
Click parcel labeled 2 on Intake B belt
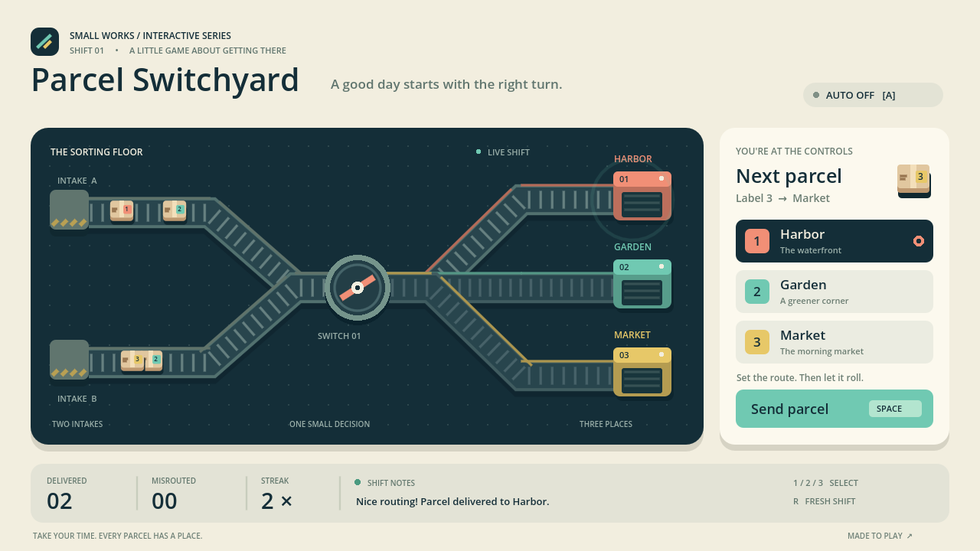coord(154,360)
